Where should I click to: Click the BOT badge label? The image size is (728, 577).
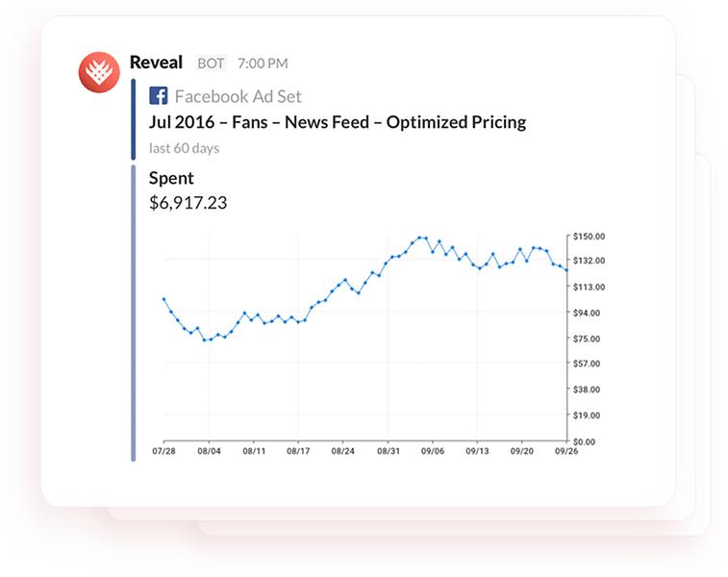(211, 63)
